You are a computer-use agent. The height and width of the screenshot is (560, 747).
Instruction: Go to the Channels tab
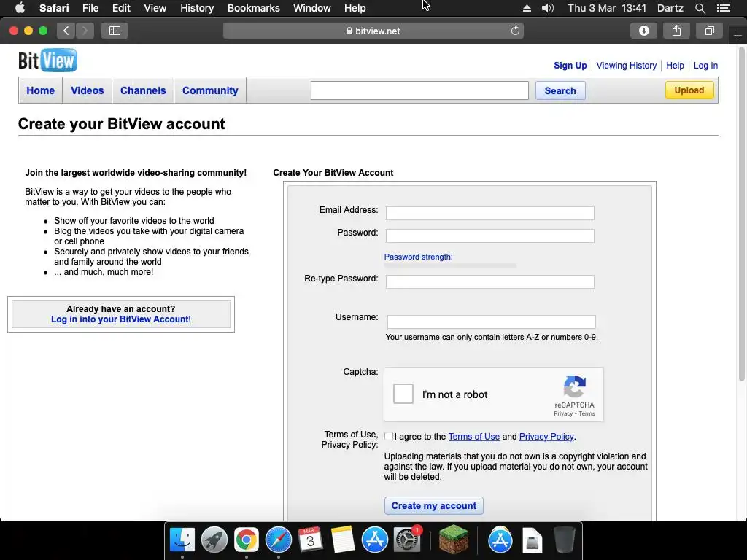click(x=143, y=90)
